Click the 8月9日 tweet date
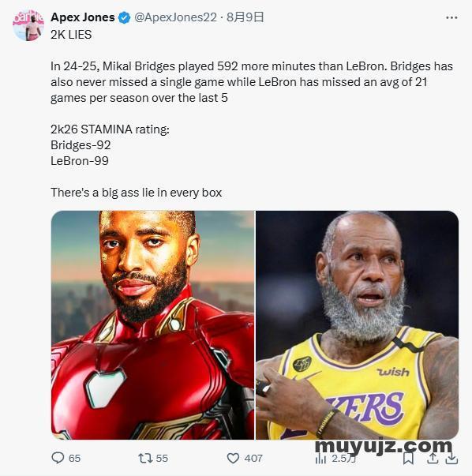The width and height of the screenshot is (472, 476). [x=245, y=17]
